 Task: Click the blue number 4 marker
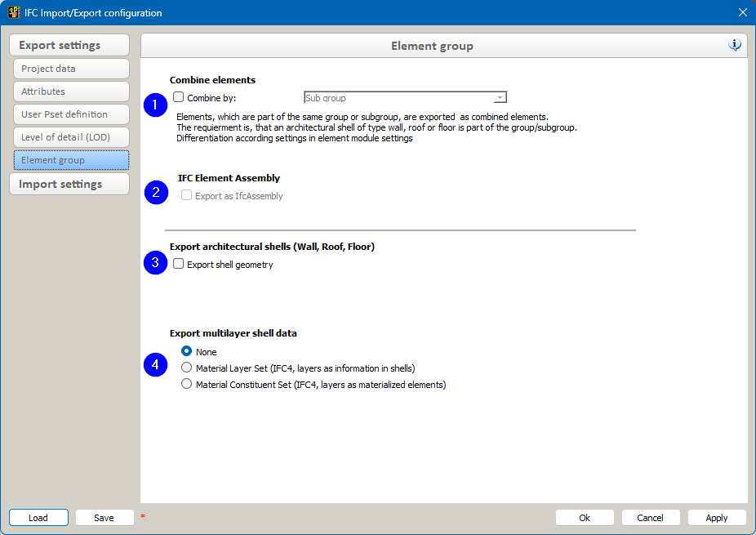(x=155, y=365)
